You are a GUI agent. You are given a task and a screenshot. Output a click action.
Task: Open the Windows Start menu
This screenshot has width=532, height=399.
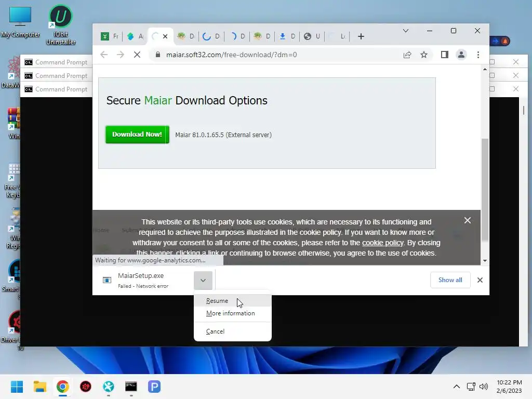click(x=17, y=387)
